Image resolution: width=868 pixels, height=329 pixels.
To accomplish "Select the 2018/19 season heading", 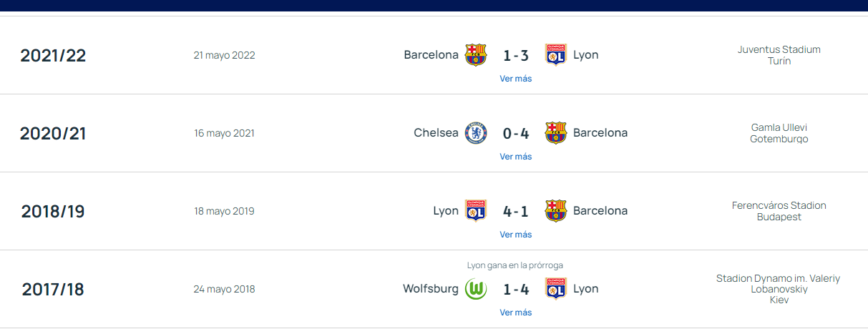I will tap(53, 212).
